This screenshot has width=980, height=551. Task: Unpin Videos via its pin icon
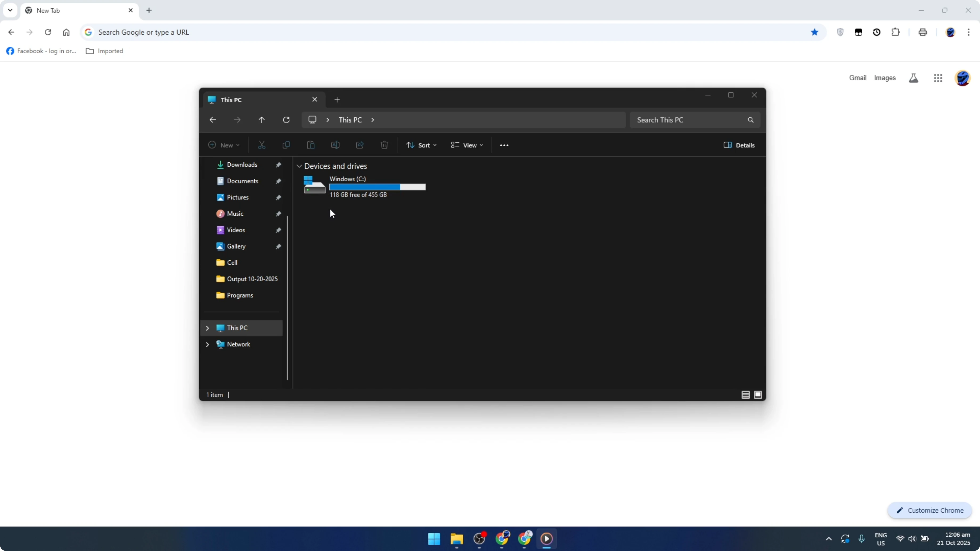[279, 230]
